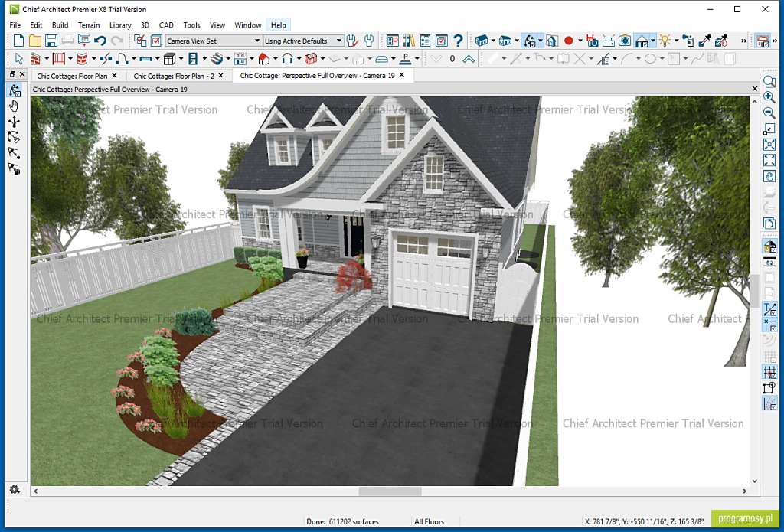Viewport: 784px width, 532px height.
Task: Pick the material eyedropper tool
Action: (x=705, y=41)
